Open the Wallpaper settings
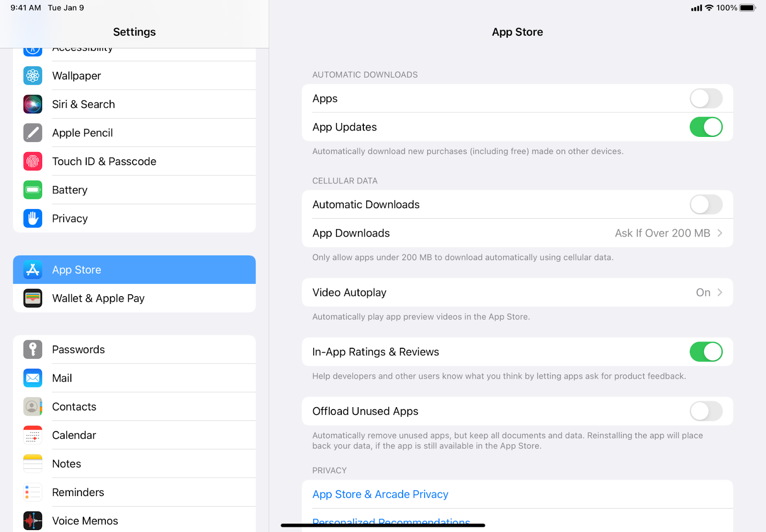 135,76
